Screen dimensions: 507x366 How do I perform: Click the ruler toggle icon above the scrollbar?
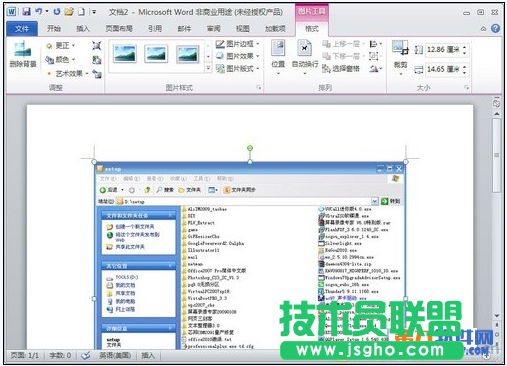click(497, 103)
